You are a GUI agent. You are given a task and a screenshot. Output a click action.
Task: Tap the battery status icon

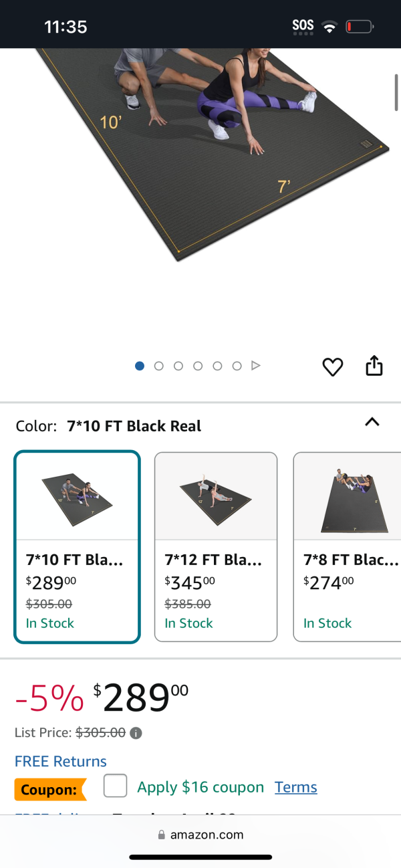(x=360, y=27)
